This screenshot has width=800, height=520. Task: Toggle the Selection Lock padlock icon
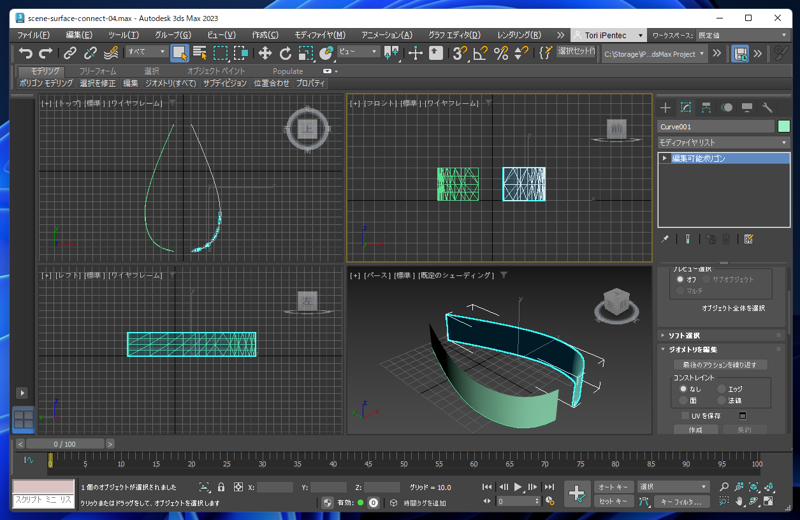(x=221, y=487)
